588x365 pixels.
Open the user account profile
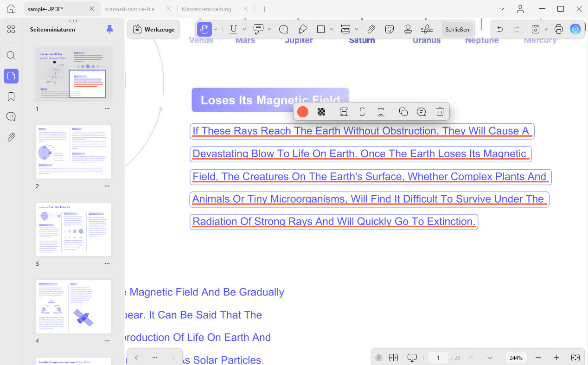tap(520, 9)
